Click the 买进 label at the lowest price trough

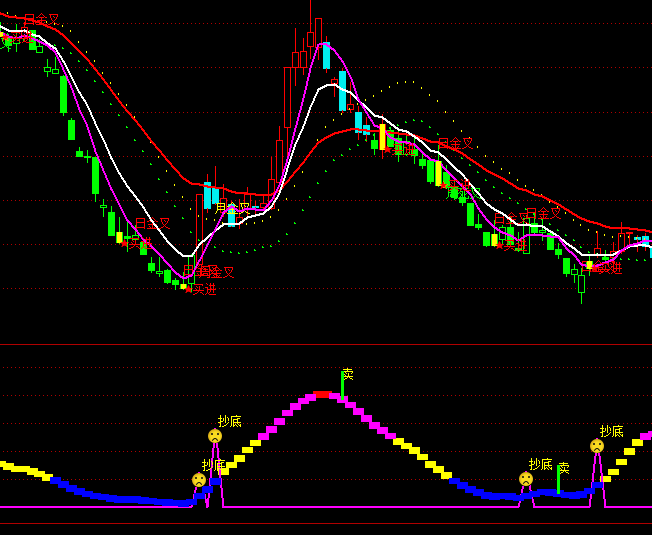(201, 289)
